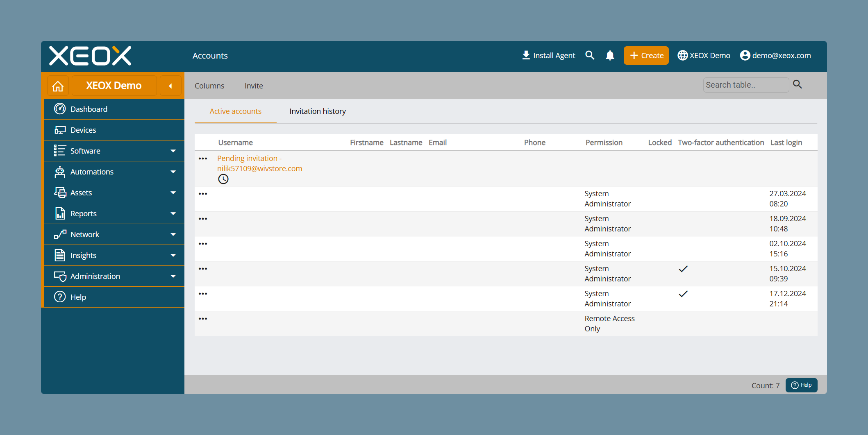Click the XEOX logo

(x=90, y=56)
